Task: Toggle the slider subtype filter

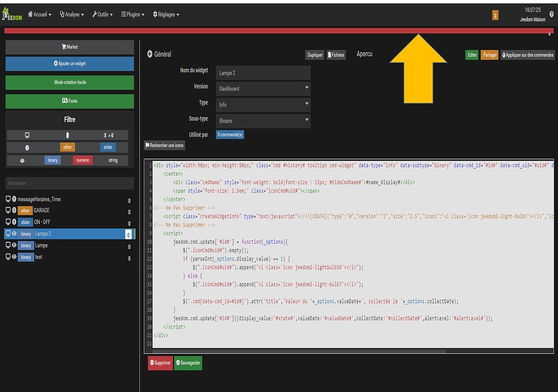Action: [108, 147]
